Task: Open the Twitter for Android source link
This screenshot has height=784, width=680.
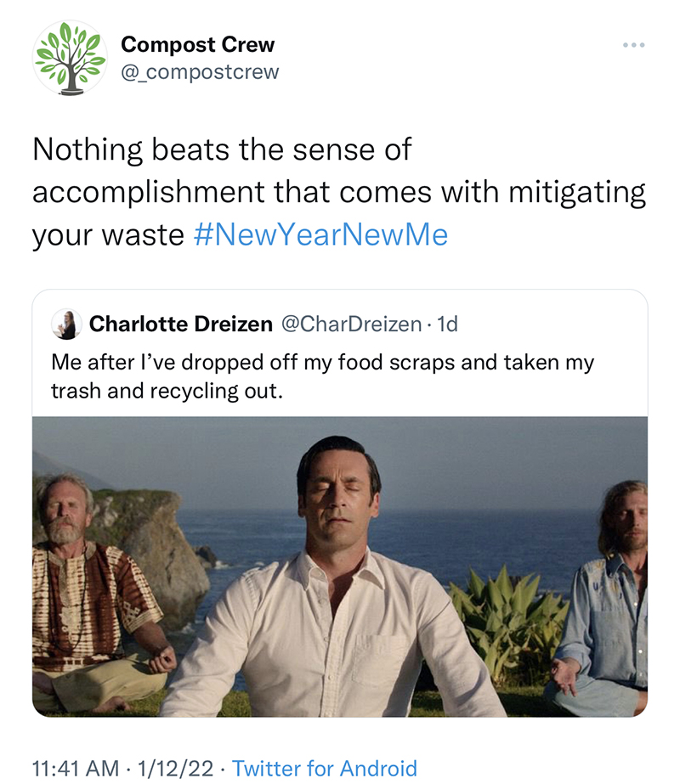Action: [x=325, y=769]
